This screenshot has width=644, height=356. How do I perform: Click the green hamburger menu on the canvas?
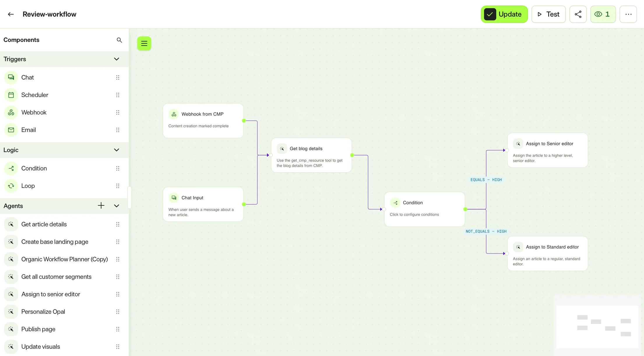coord(144,43)
